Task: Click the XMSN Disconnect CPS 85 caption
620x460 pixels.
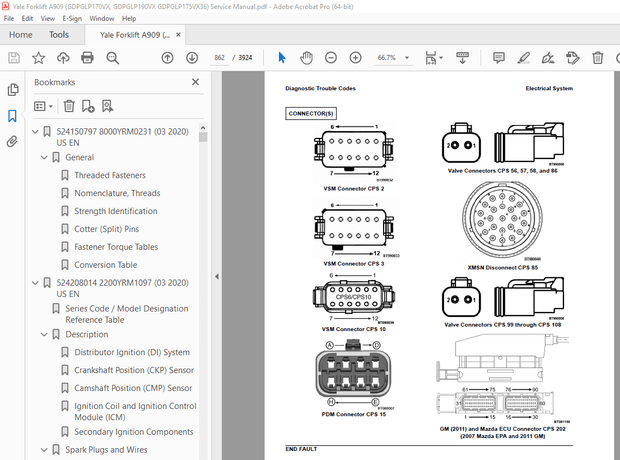Action: 503,268
